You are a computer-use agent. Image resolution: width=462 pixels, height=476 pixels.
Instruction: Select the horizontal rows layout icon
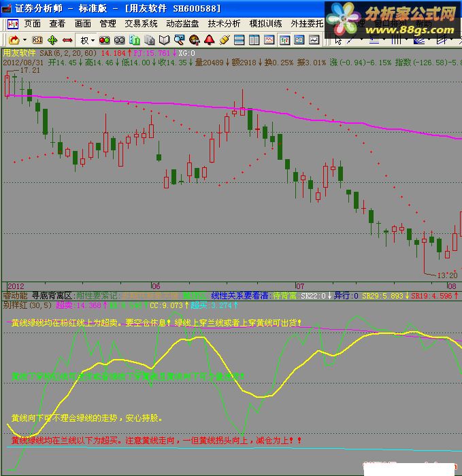point(240,40)
